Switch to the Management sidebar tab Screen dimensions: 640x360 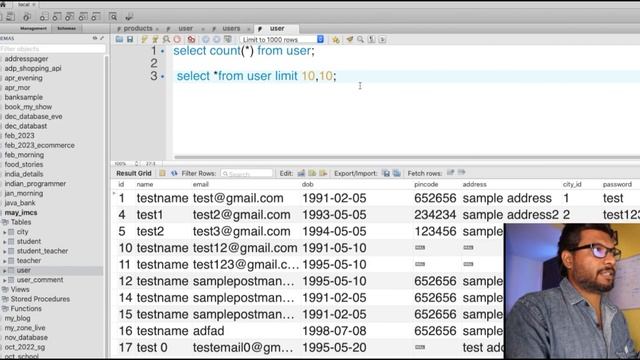tap(33, 29)
